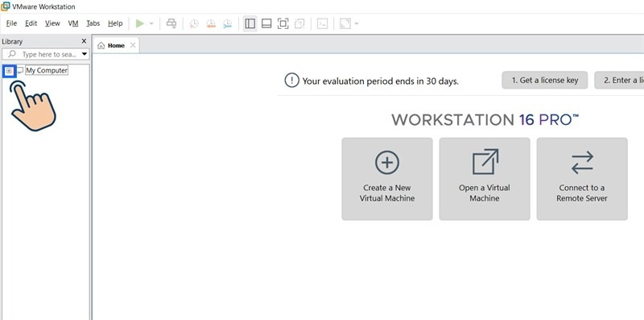Open the stretch mode dropdown arrow

356,24
